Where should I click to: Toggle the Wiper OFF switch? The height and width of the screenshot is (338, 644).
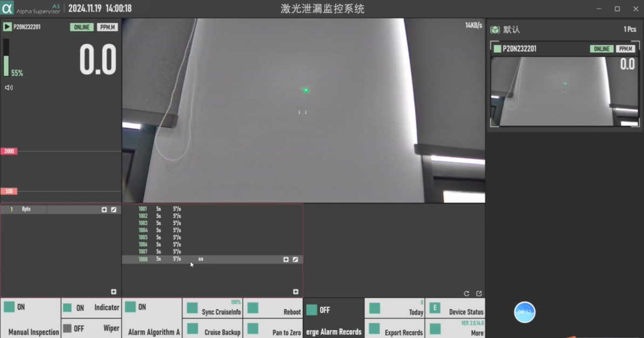click(x=67, y=328)
